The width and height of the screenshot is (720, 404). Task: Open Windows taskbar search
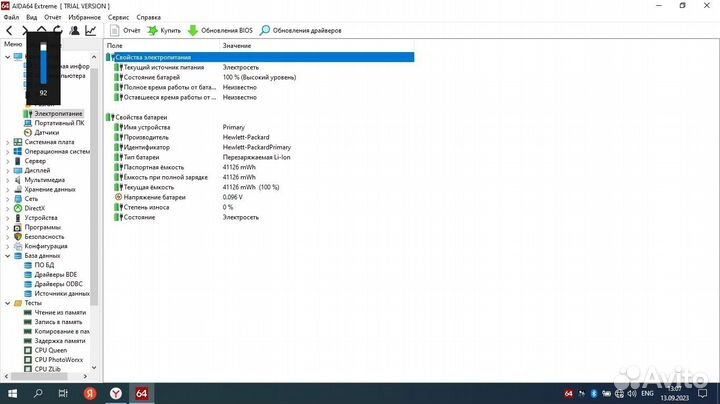click(38, 393)
